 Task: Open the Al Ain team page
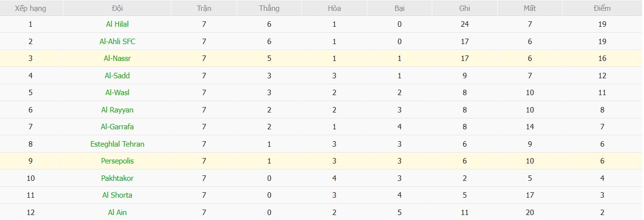[x=117, y=213]
